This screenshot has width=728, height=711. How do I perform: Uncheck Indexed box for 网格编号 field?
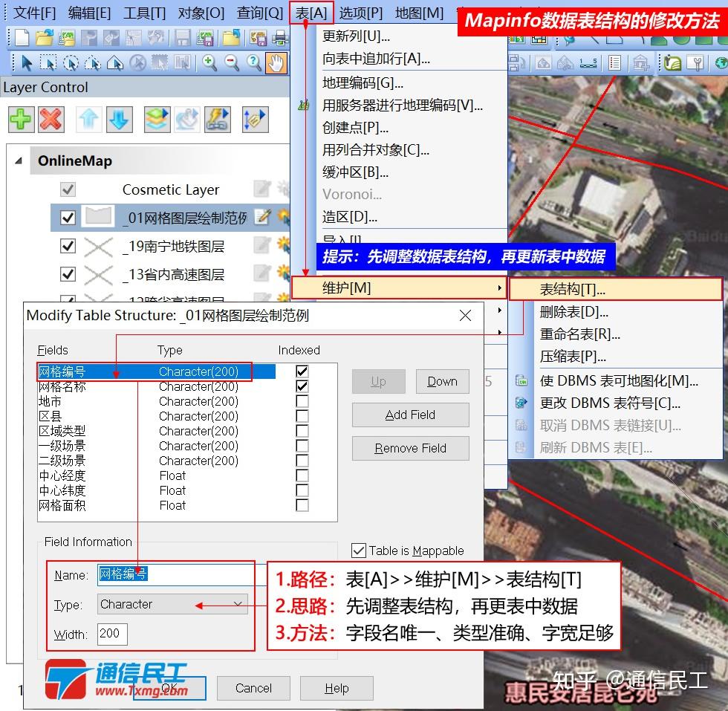click(302, 371)
